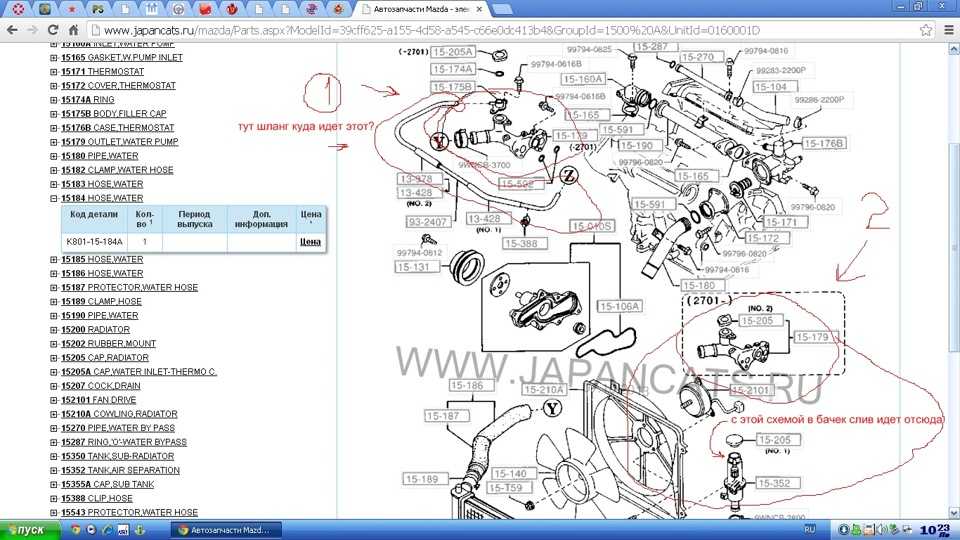Click diagram label 15-131
Viewport: 960px width, 540px height.
coord(417,267)
